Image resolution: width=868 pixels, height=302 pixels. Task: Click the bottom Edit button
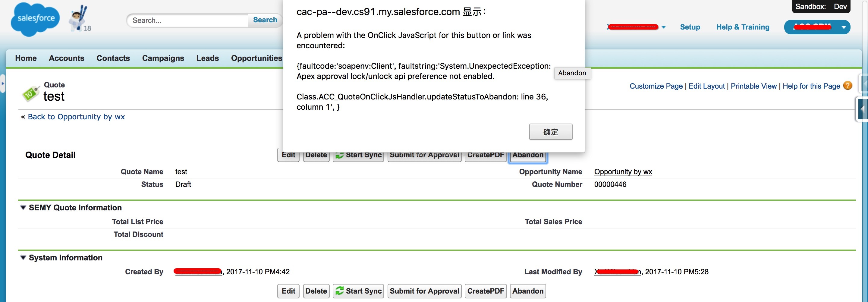tap(288, 291)
